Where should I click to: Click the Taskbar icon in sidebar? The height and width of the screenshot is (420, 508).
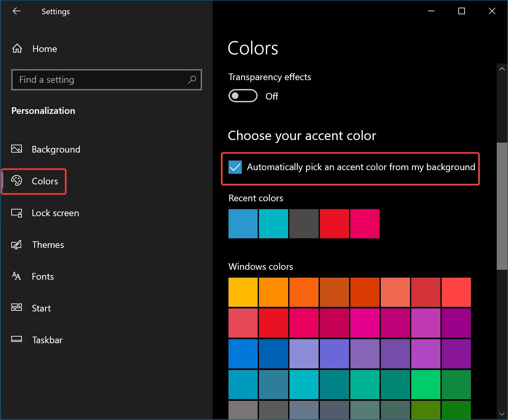coord(17,340)
